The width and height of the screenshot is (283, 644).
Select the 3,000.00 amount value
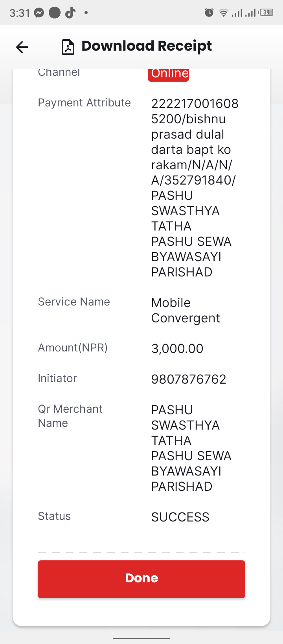coord(177,349)
